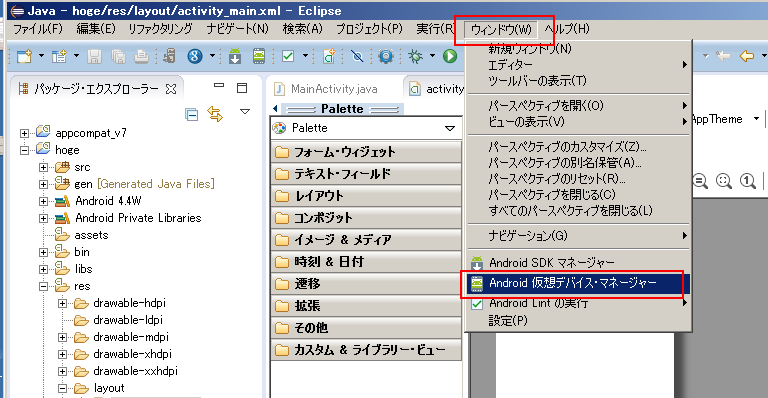Expand the appcompat_v7 project node
Image resolution: width=768 pixels, height=398 pixels.
24,133
